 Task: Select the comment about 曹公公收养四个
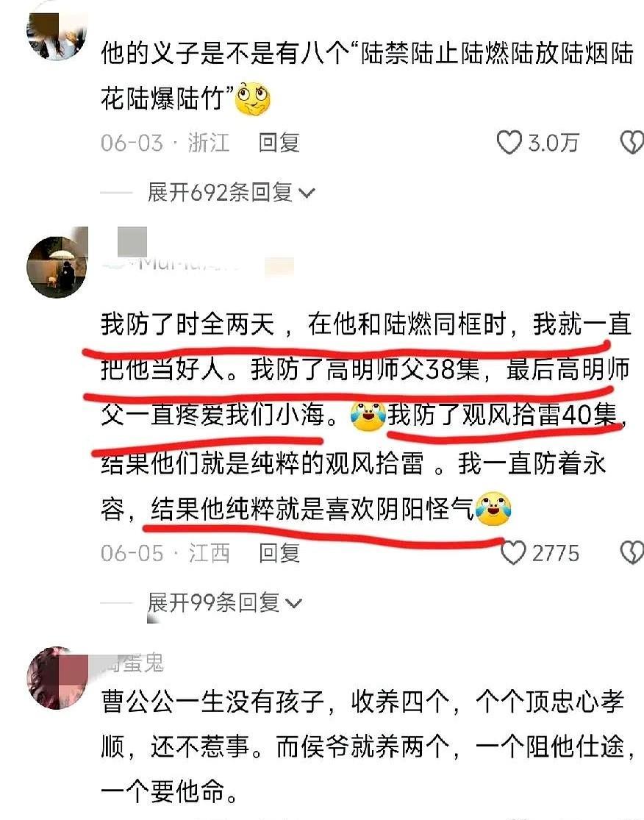tap(367, 746)
